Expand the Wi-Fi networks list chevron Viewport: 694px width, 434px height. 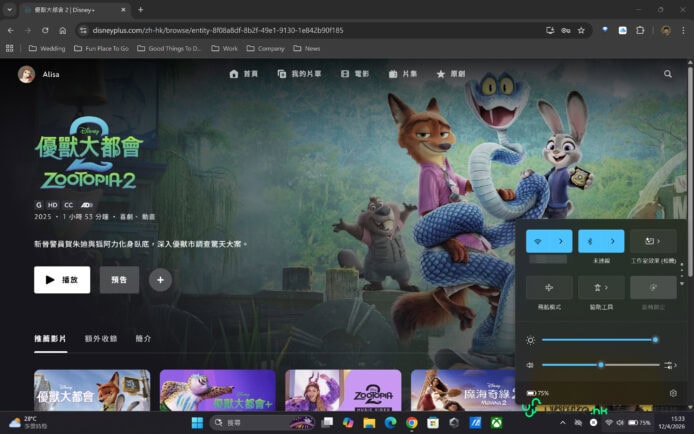pos(561,241)
